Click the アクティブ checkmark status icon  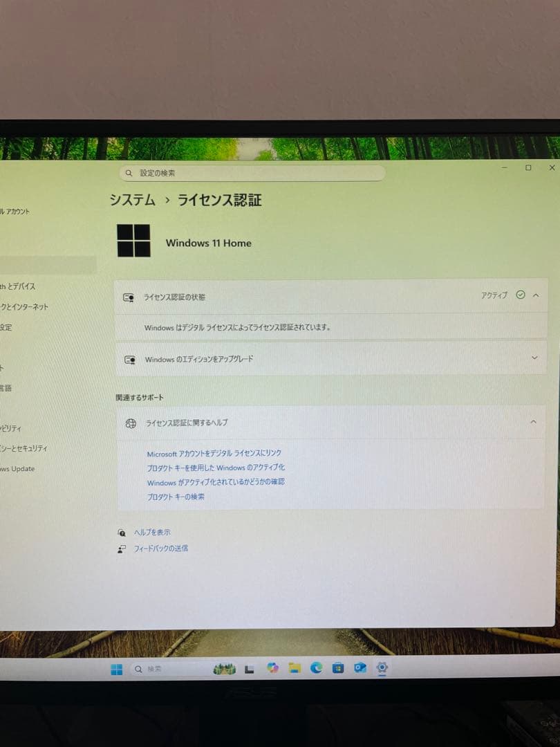pos(521,295)
